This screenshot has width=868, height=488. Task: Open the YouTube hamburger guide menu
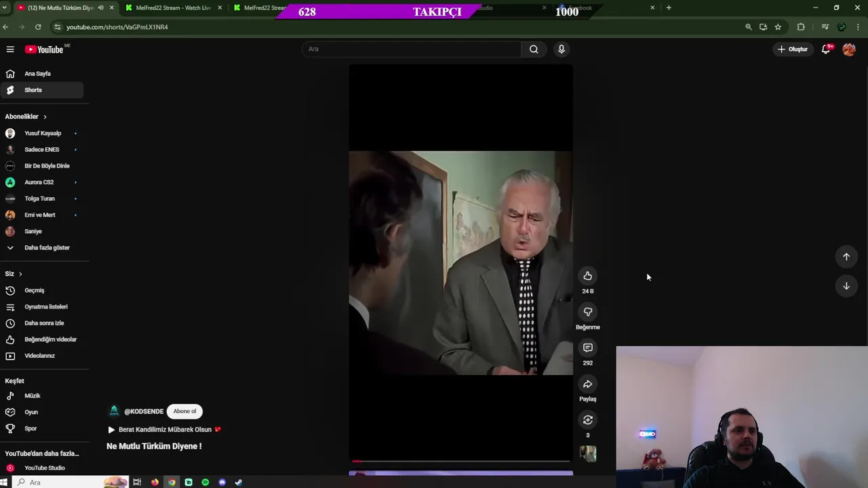(x=10, y=49)
